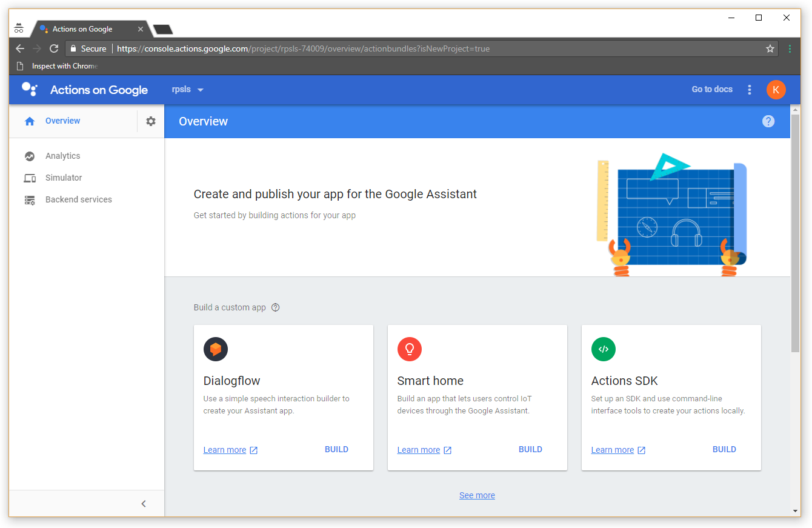Bookmark this page with the star icon
812x528 pixels.
coord(770,48)
